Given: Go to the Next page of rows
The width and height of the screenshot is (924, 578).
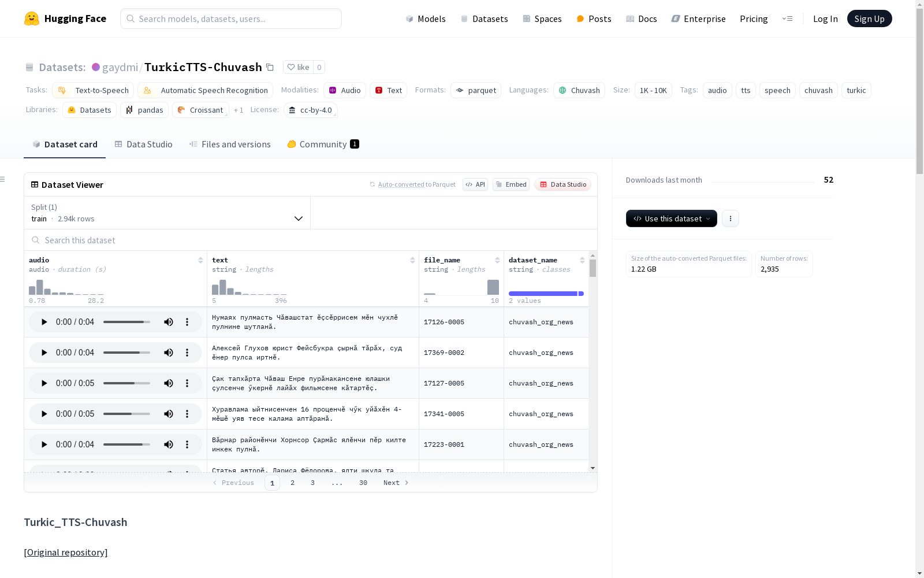Looking at the screenshot, I should tap(396, 483).
